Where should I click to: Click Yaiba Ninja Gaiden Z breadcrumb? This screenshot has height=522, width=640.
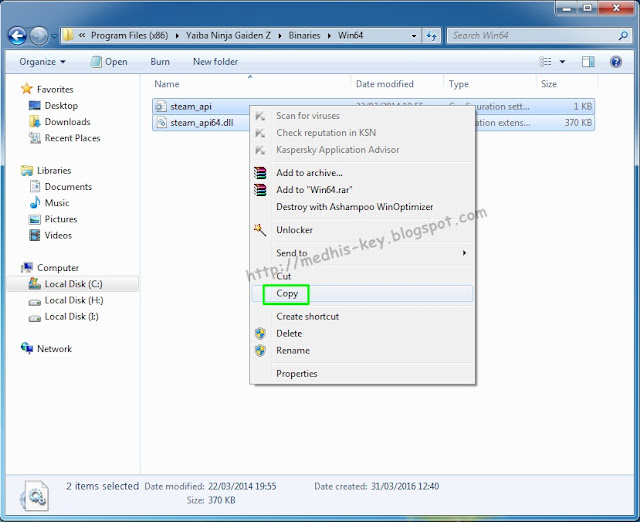228,36
